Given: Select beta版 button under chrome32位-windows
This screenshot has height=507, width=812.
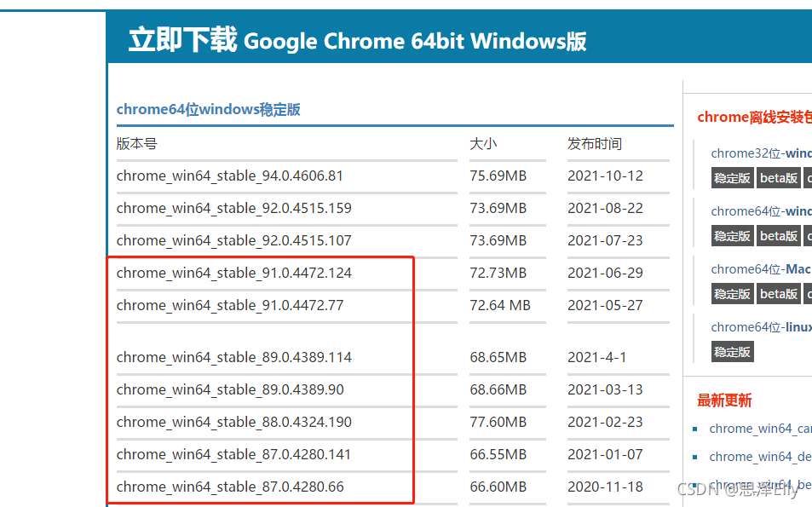Looking at the screenshot, I should (x=779, y=178).
